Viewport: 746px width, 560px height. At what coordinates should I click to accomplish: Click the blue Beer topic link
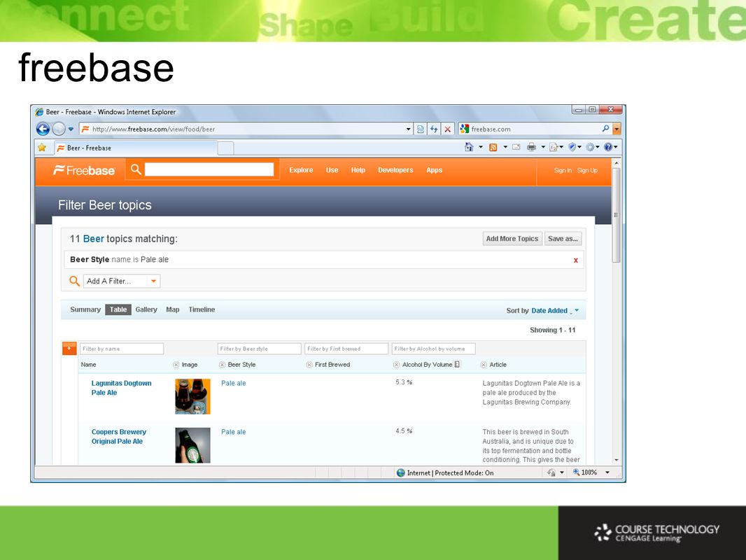(x=94, y=239)
